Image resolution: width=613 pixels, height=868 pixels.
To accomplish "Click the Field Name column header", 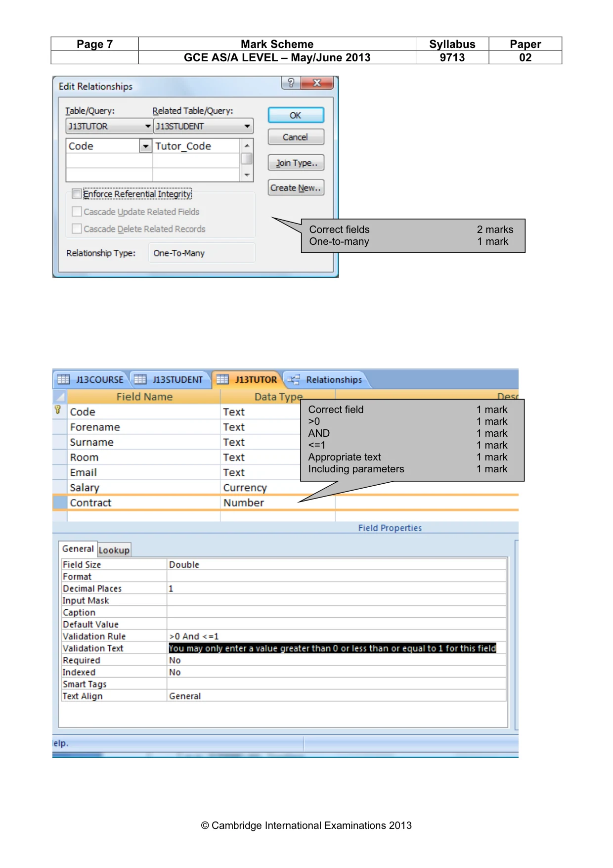I will [144, 397].
